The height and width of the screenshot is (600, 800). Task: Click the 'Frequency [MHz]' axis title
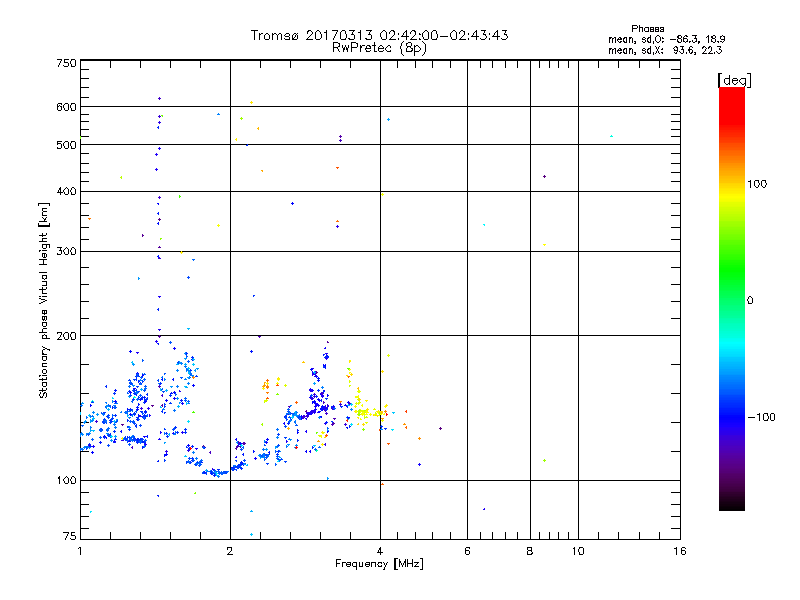(x=379, y=564)
